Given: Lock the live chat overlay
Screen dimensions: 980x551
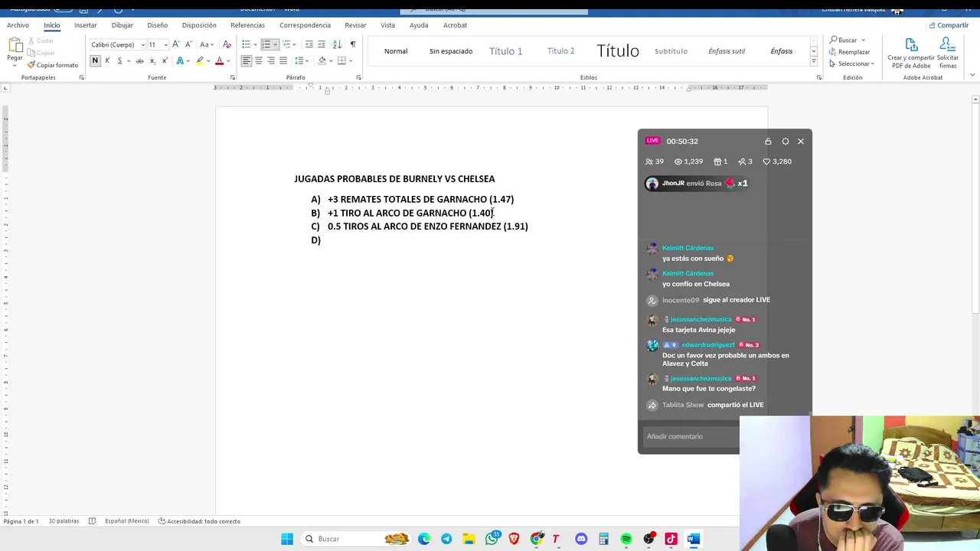Looking at the screenshot, I should point(768,141).
